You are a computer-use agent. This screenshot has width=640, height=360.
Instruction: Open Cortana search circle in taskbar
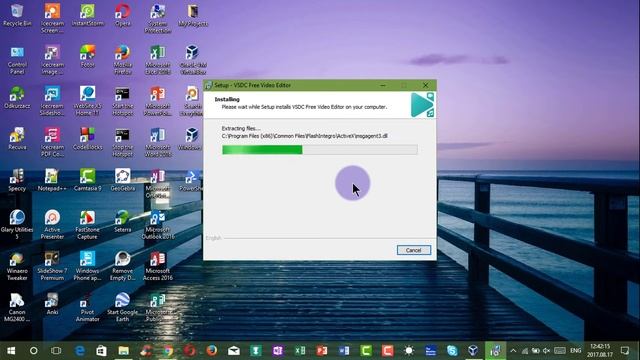(33, 351)
